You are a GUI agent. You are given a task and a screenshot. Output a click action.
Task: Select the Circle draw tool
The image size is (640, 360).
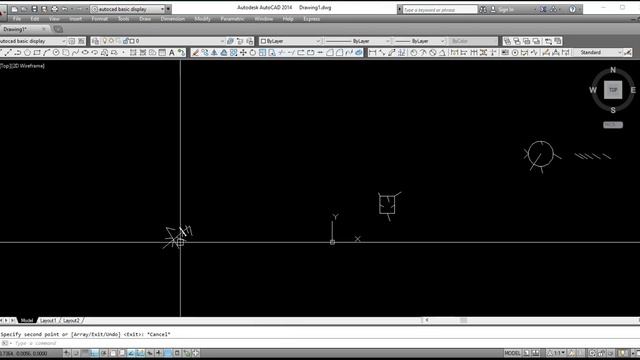[56, 53]
